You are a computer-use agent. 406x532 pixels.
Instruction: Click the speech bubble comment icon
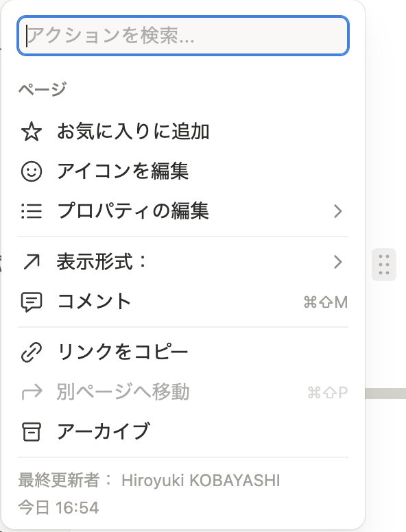pyautogui.click(x=32, y=302)
